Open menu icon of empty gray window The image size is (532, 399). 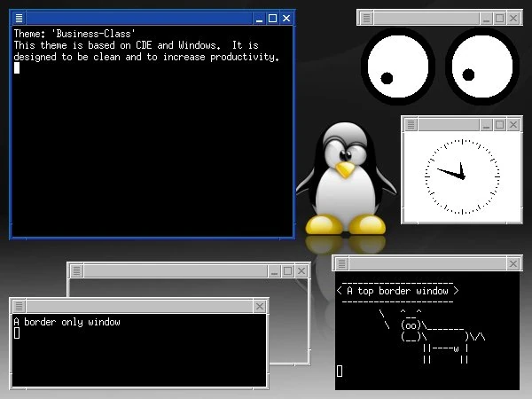click(x=76, y=270)
